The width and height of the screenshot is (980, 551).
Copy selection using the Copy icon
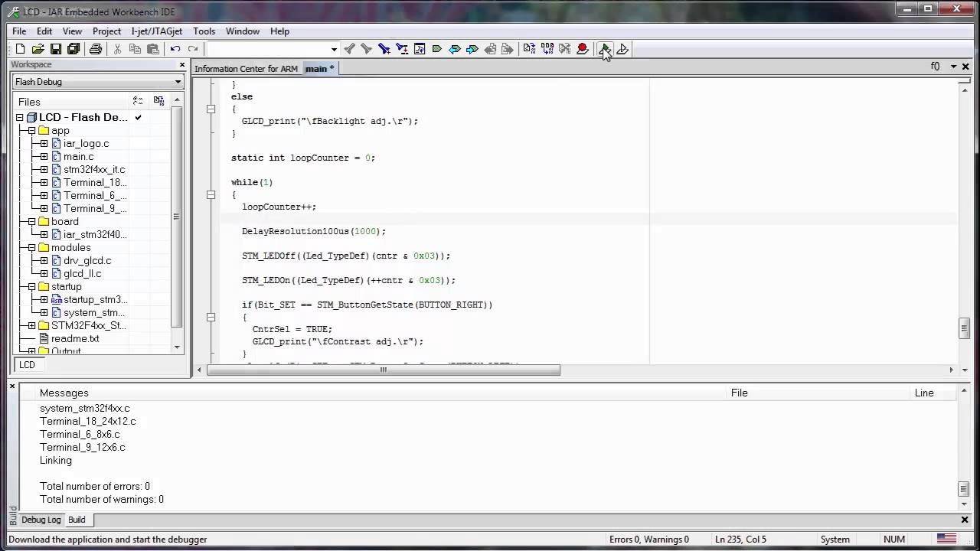135,49
